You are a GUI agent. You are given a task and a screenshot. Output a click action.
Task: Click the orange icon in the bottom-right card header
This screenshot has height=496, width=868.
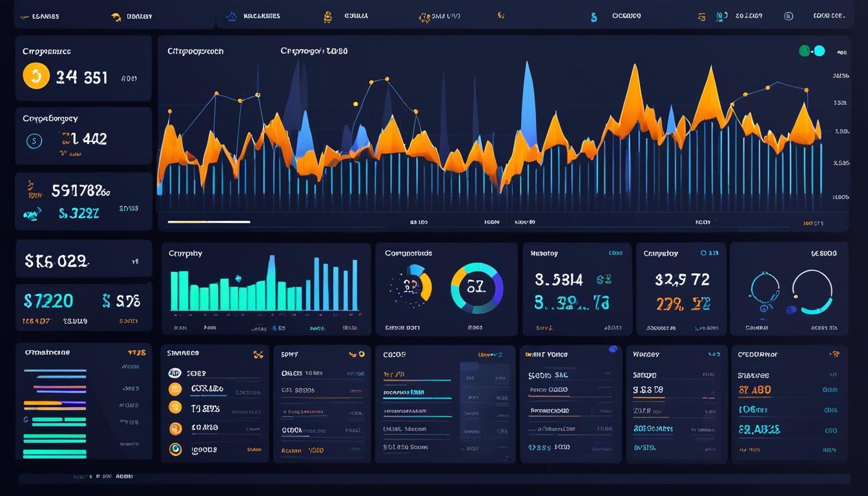coord(834,353)
